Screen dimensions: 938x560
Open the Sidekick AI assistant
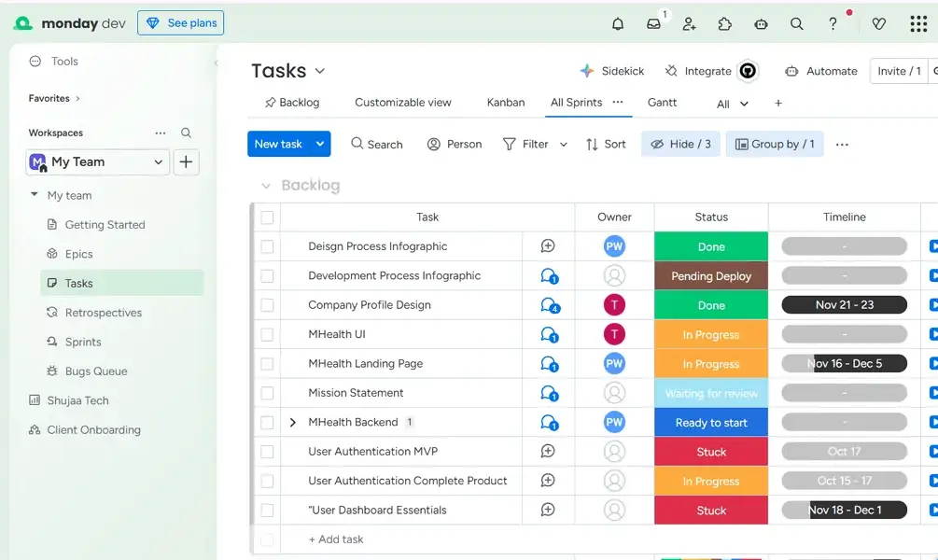tap(611, 70)
